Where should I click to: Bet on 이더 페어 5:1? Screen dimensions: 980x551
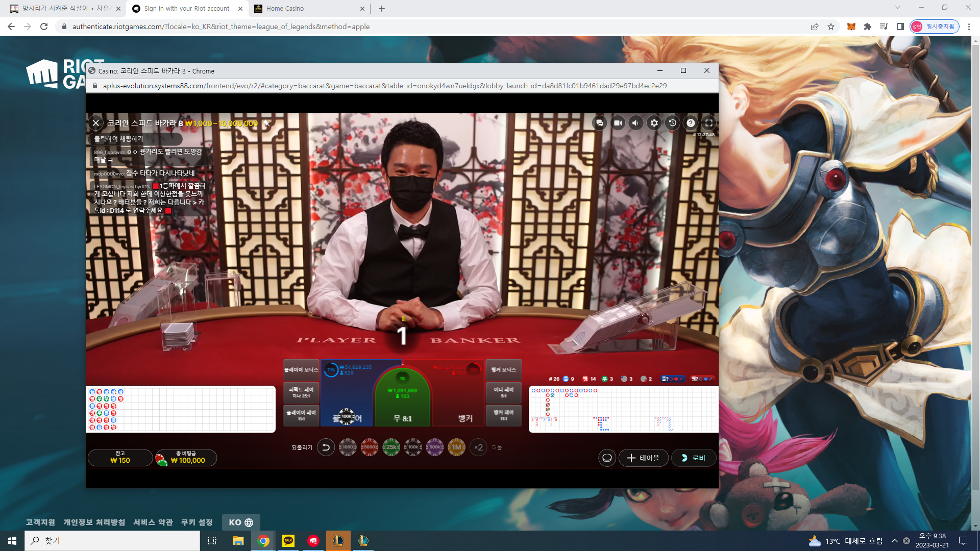click(504, 392)
